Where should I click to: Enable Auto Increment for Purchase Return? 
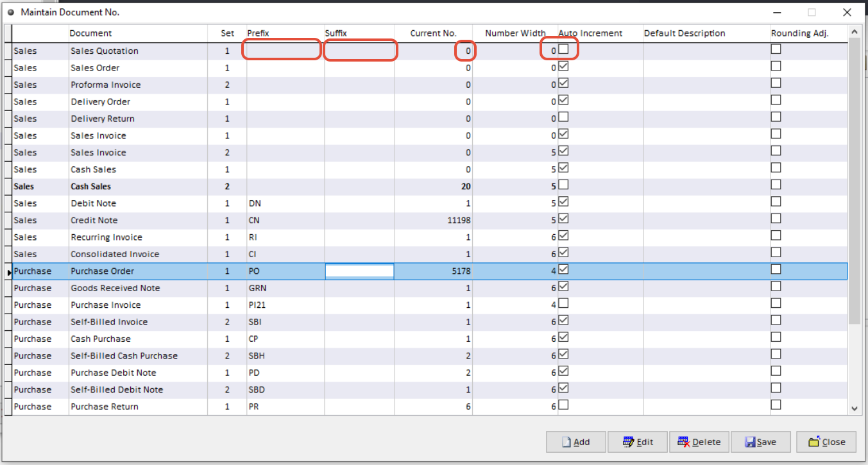pos(563,405)
